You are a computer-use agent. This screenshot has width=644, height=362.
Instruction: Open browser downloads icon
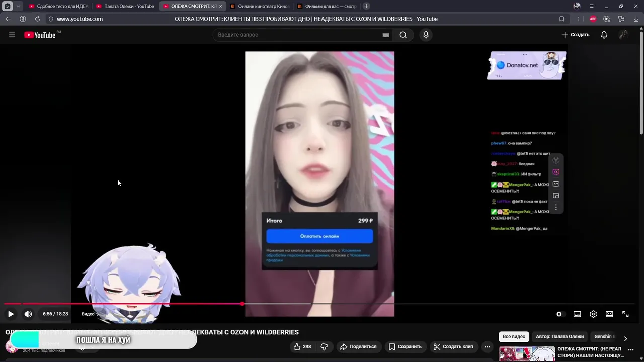tap(635, 19)
